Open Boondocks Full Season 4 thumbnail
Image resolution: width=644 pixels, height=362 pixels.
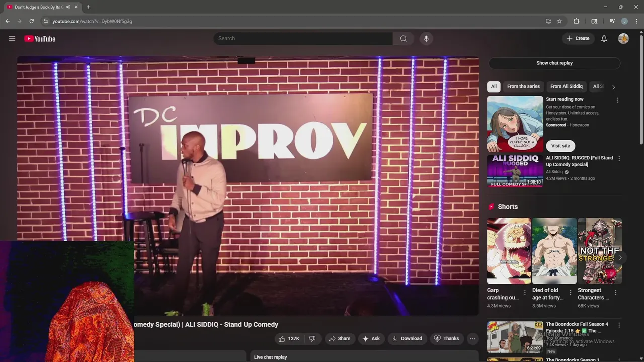pyautogui.click(x=515, y=337)
